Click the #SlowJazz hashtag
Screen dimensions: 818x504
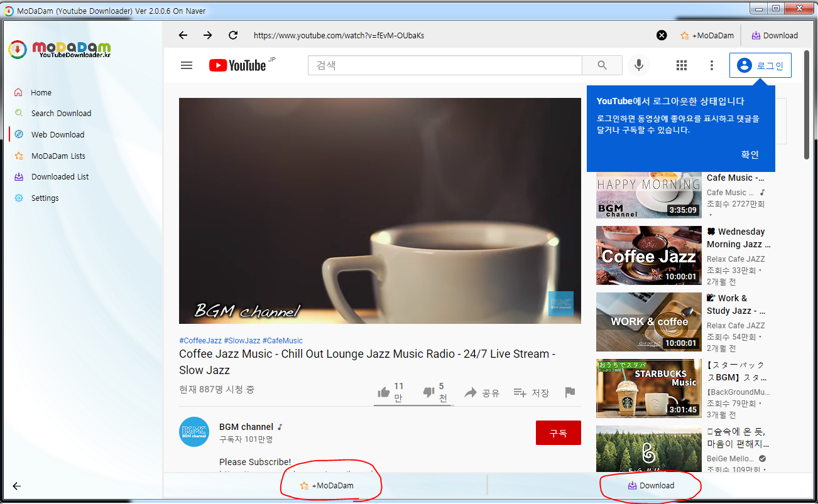(242, 340)
